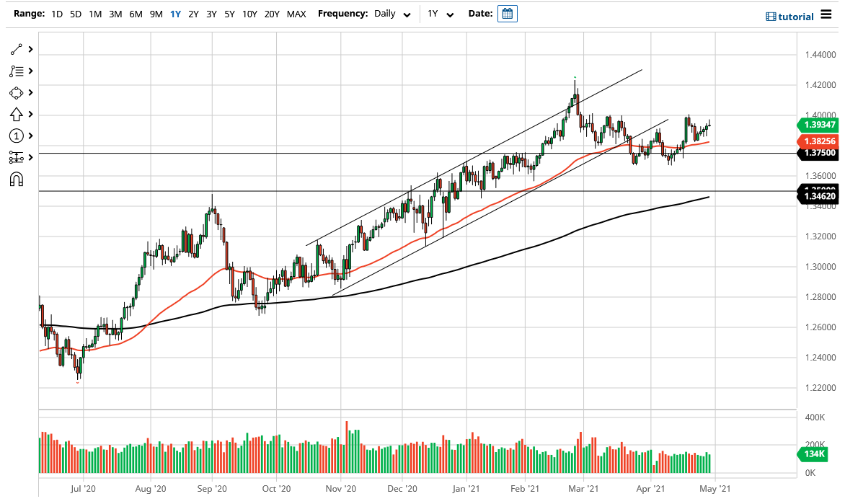Open the Fibonacci tools icon
845x504 pixels.
click(x=14, y=71)
